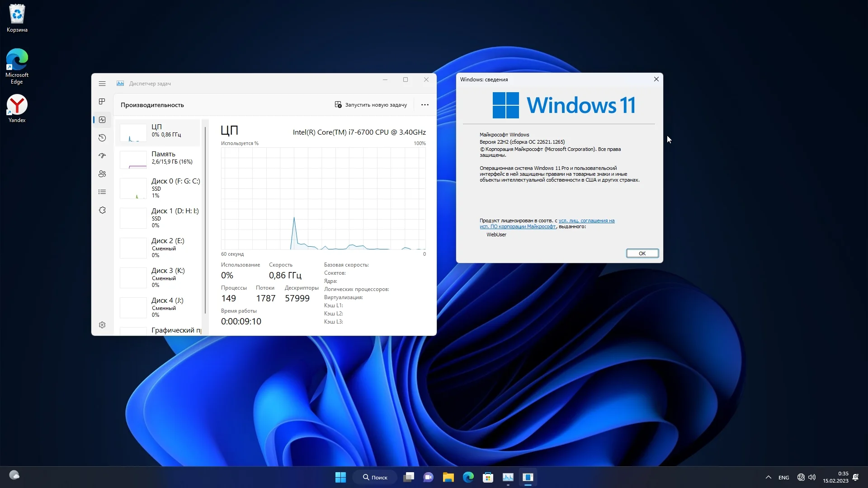The height and width of the screenshot is (488, 868).
Task: Open Microsoft Store from taskbar
Action: pos(488,477)
